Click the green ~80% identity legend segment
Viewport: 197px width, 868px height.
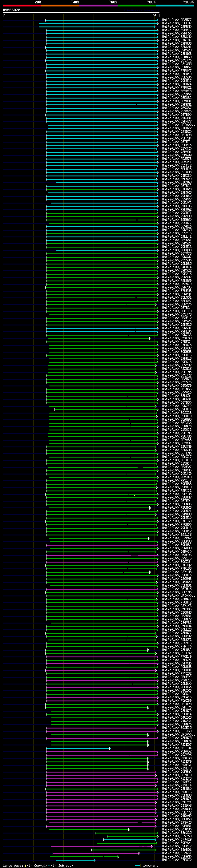[137, 6]
